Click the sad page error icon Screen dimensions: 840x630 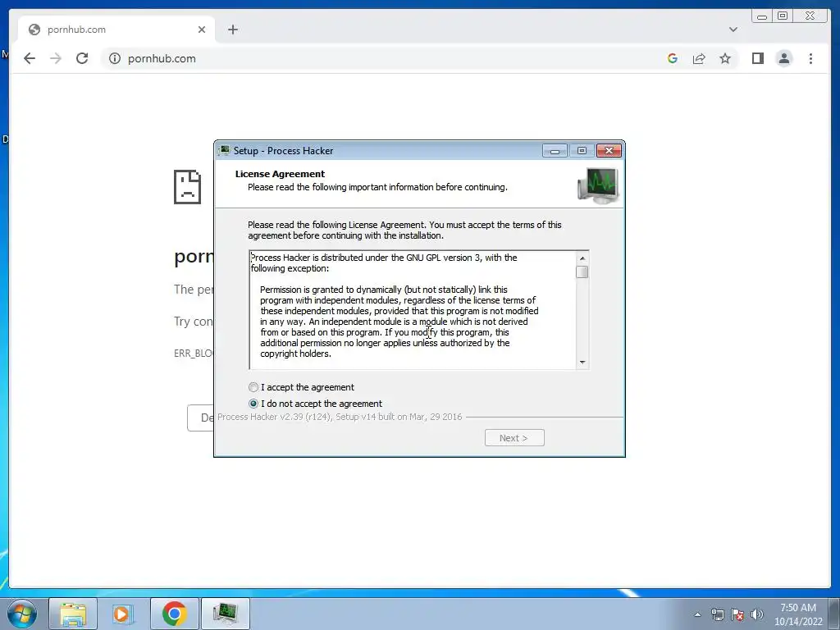pyautogui.click(x=188, y=187)
